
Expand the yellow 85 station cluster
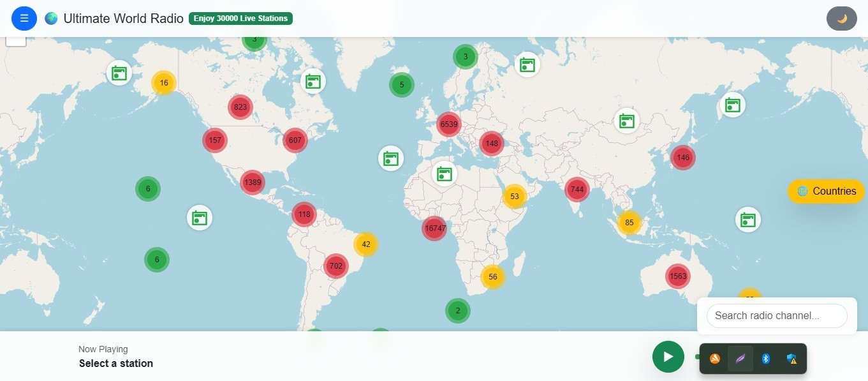[629, 223]
